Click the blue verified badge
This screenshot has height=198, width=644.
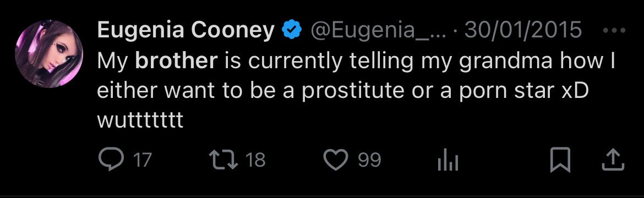pos(292,30)
